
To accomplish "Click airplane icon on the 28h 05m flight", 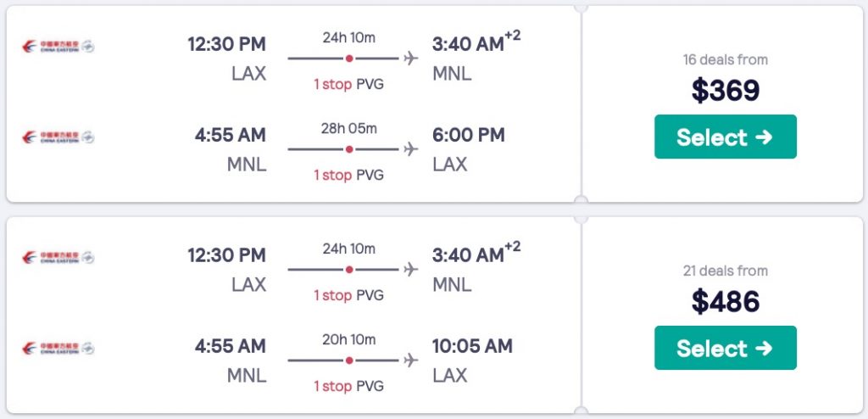I will click(411, 149).
